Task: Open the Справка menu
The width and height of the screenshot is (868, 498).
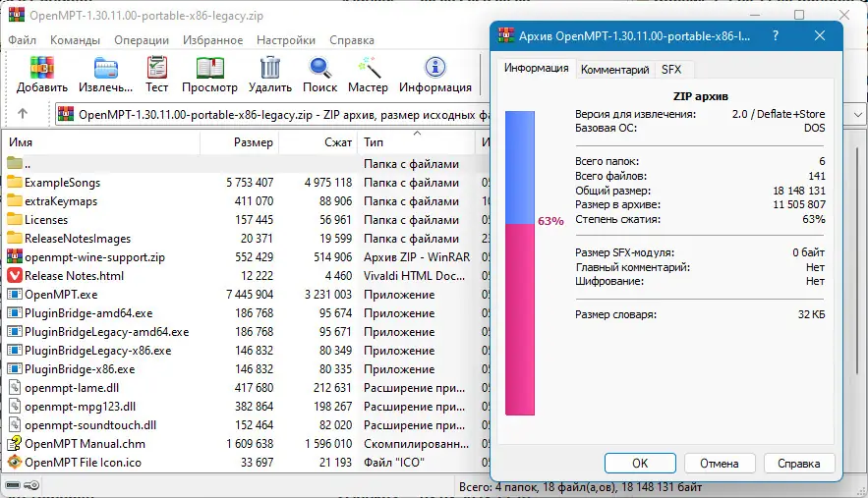Action: pyautogui.click(x=352, y=40)
